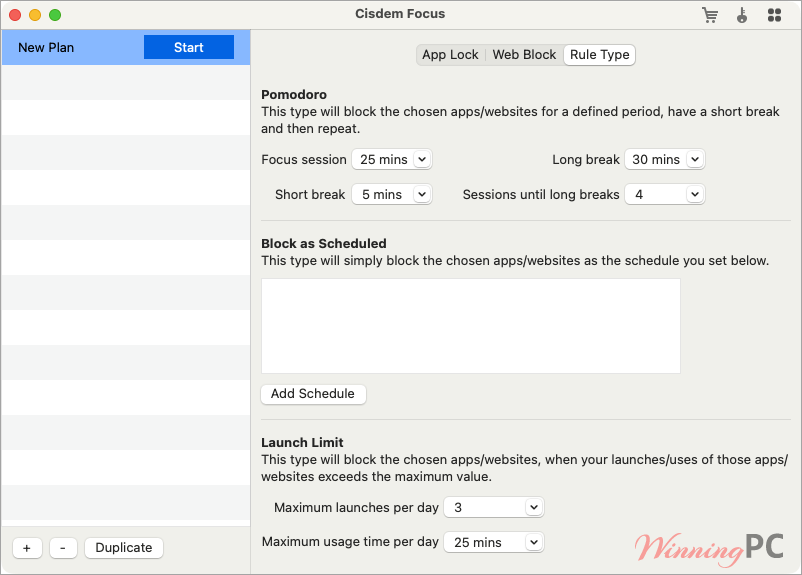Open the shopping cart purchase icon
802x575 pixels.
tap(710, 15)
